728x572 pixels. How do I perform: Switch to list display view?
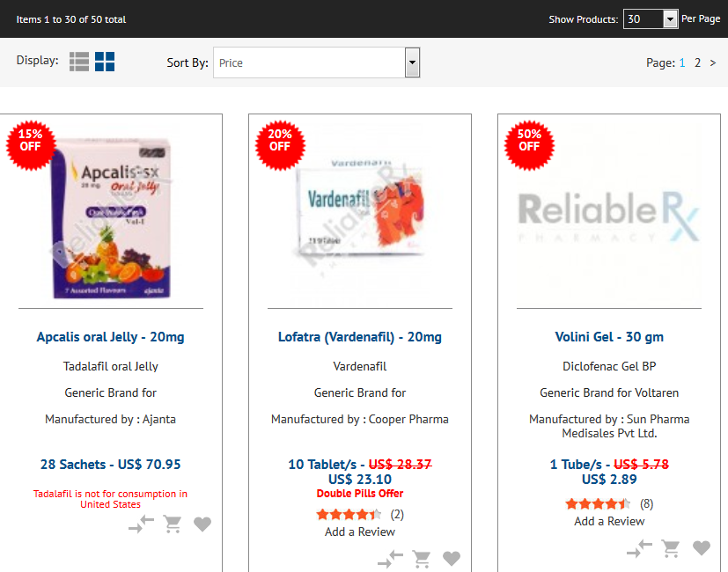79,62
